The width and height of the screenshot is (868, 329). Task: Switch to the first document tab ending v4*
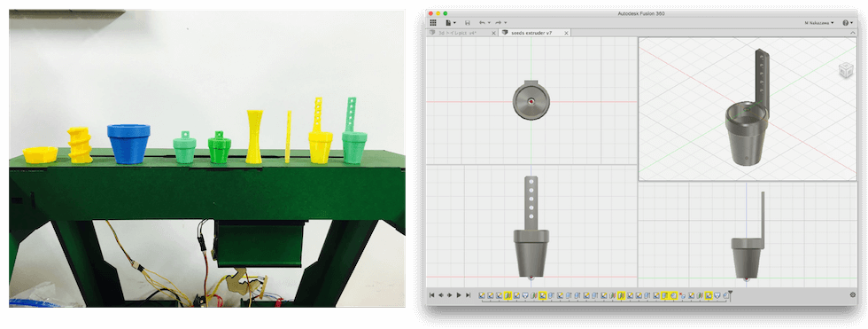pyautogui.click(x=461, y=33)
